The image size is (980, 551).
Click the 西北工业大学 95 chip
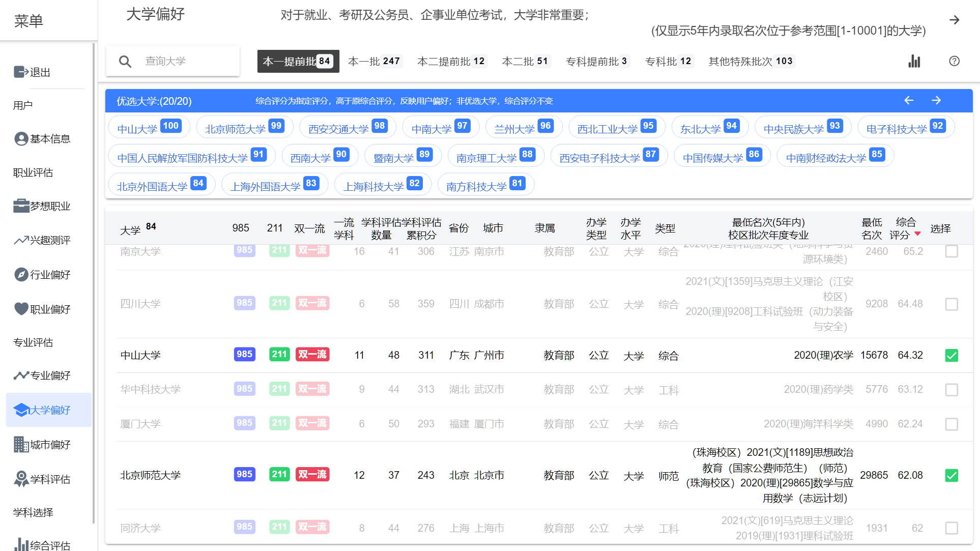coord(617,127)
